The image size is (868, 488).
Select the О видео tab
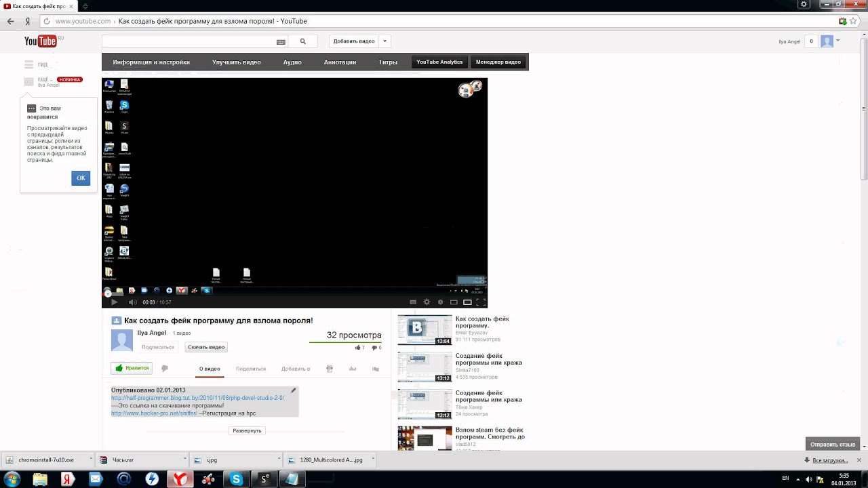coord(210,369)
